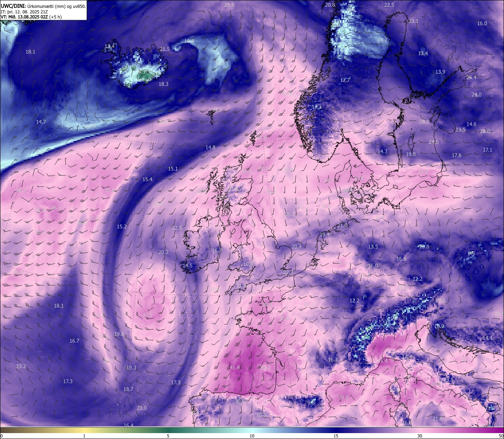Click the color scale tick label 1
Screen dimensions: 504x439
click(84, 436)
